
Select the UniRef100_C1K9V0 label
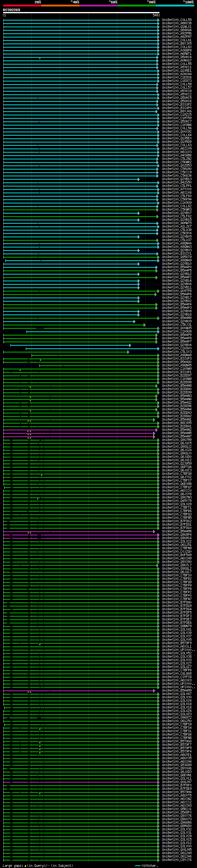pos(177,349)
